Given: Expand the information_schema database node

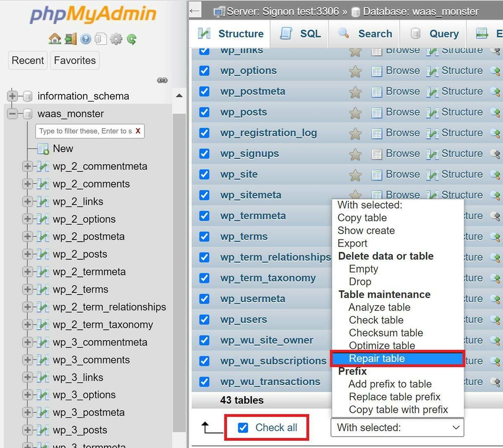Looking at the screenshot, I should click(12, 96).
